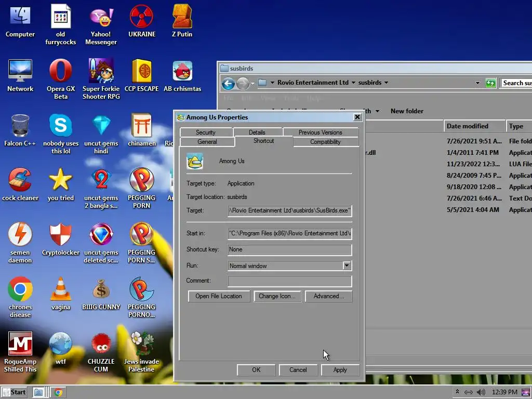Click the Forward arrow in susbirds window
The width and height of the screenshot is (532, 399).
click(x=243, y=83)
